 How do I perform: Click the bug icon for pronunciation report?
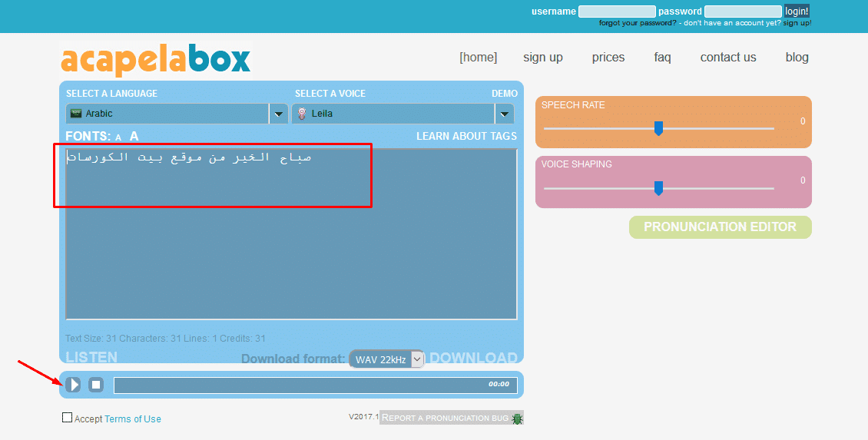(x=517, y=418)
